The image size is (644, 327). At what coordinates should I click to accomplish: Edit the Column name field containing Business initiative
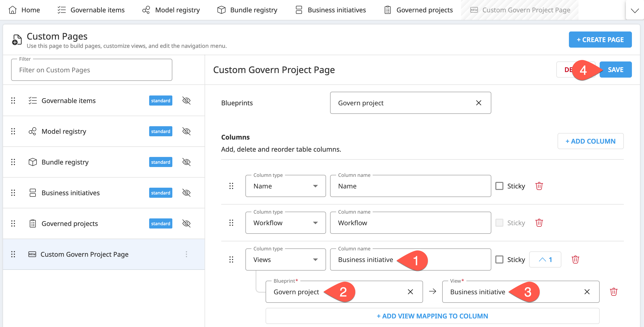click(410, 259)
